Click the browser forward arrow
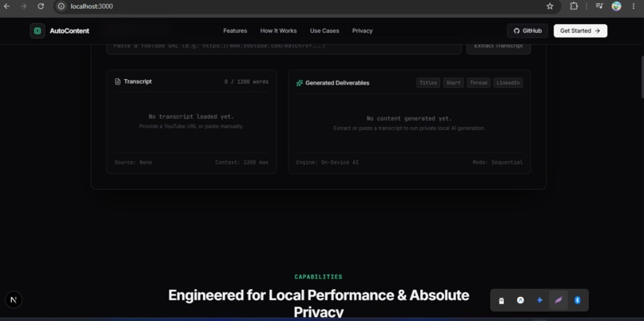644x321 pixels. pyautogui.click(x=24, y=6)
